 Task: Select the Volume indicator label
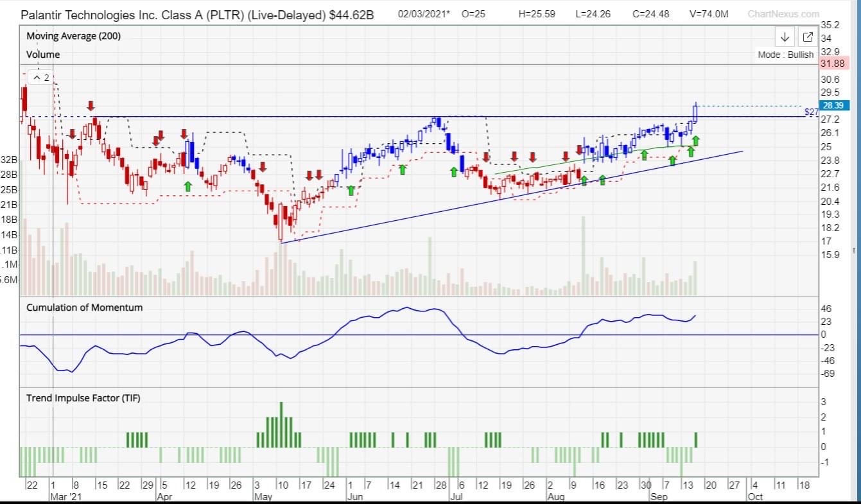(x=43, y=55)
